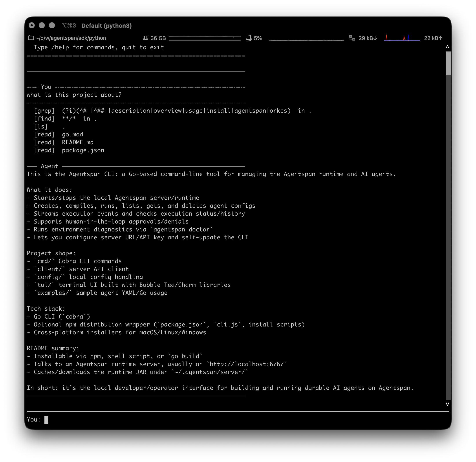
Task: Click the 'Agent' section header label
Action: 49,166
